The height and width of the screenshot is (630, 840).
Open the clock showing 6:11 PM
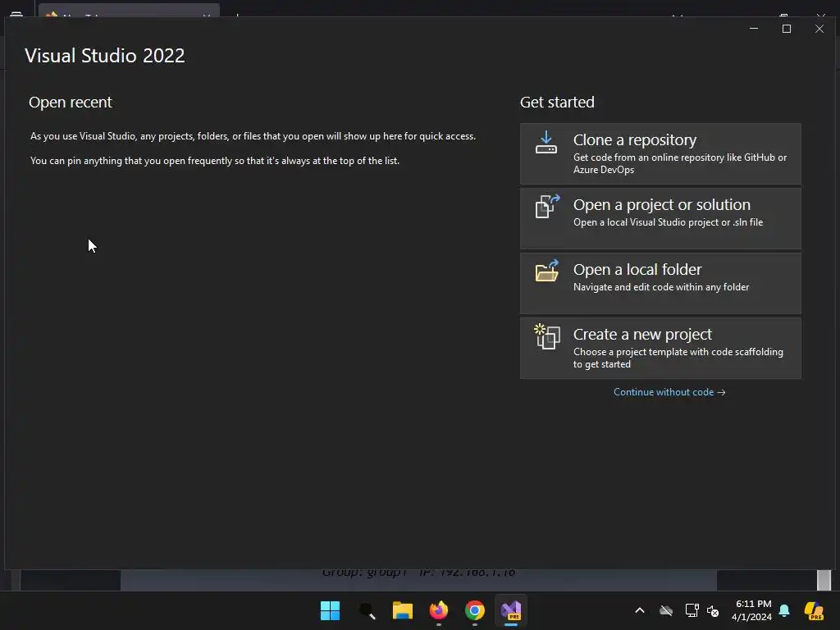tap(751, 610)
